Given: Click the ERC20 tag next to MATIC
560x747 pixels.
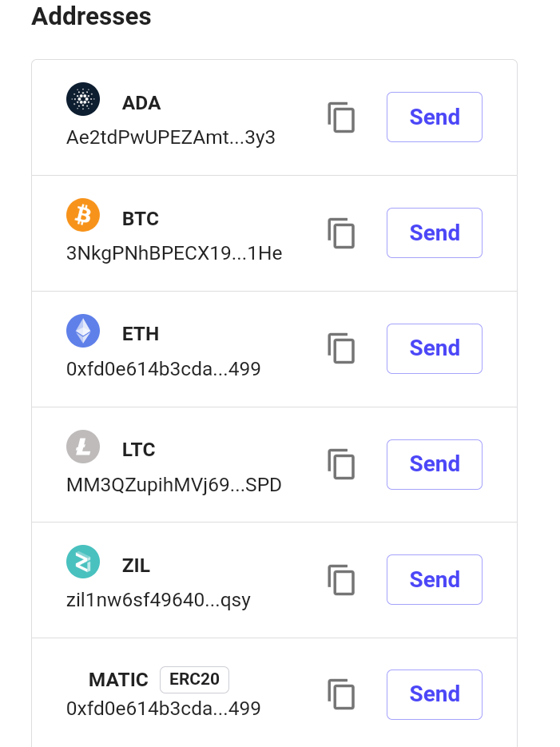Looking at the screenshot, I should 194,679.
